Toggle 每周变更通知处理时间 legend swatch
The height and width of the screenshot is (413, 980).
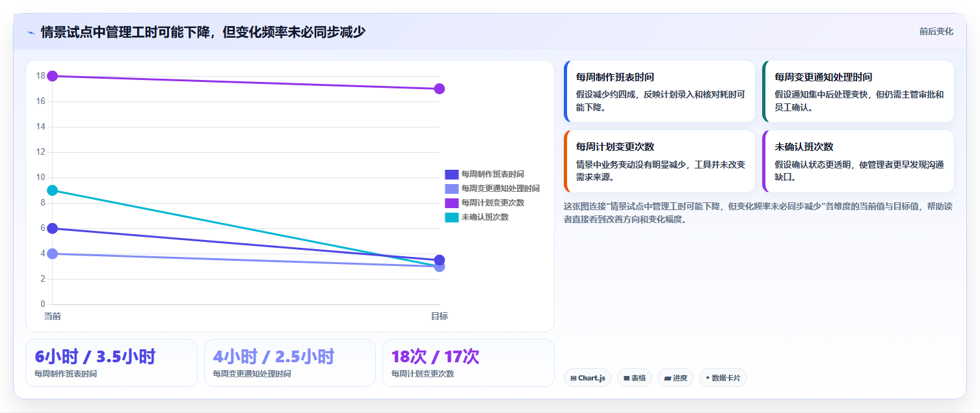pos(451,189)
